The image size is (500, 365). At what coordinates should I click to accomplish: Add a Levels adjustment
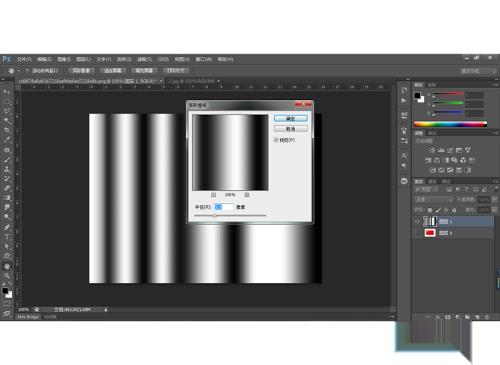click(x=441, y=150)
